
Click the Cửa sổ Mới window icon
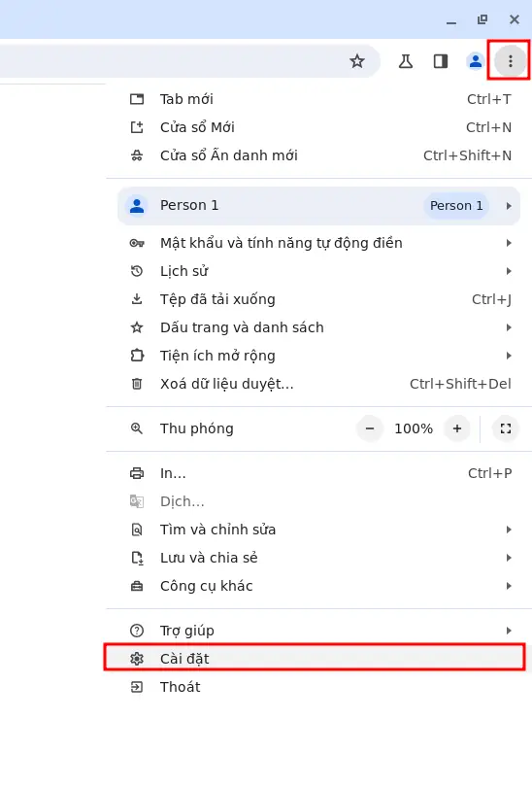coord(137,127)
